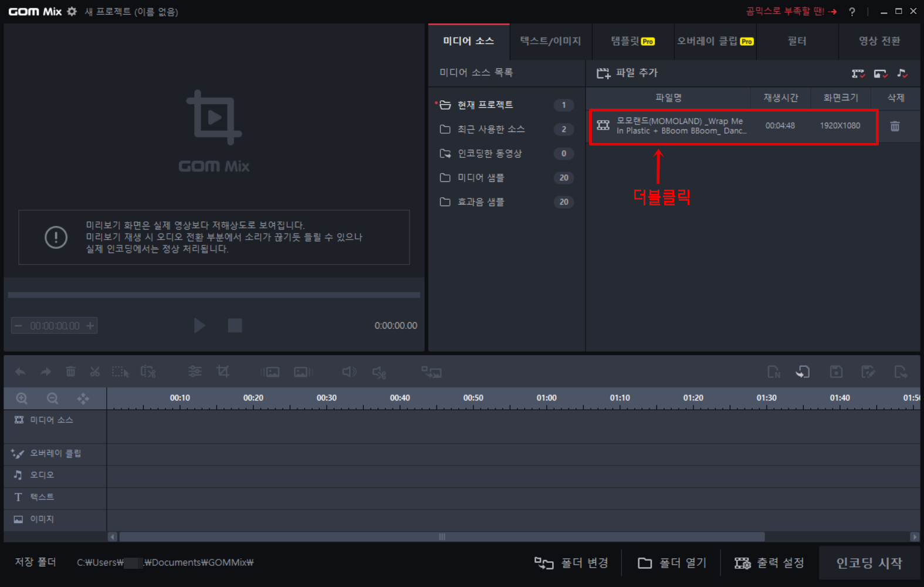Zoom out the timeline with the minus magnifier
The width and height of the screenshot is (924, 587).
52,399
